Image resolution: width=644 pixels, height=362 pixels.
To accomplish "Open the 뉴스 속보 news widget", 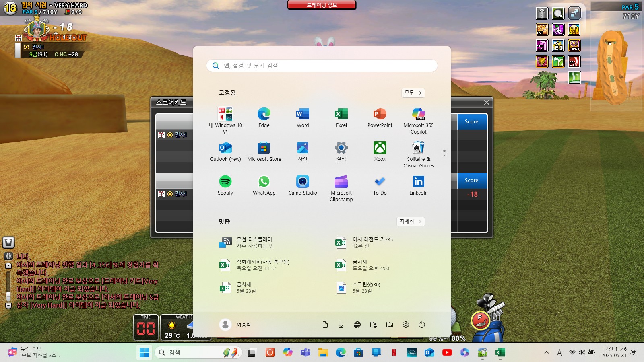I will pos(34,352).
